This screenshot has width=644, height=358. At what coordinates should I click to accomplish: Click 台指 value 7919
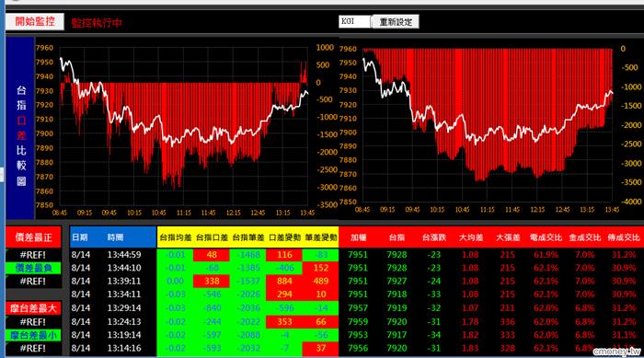coord(397,308)
